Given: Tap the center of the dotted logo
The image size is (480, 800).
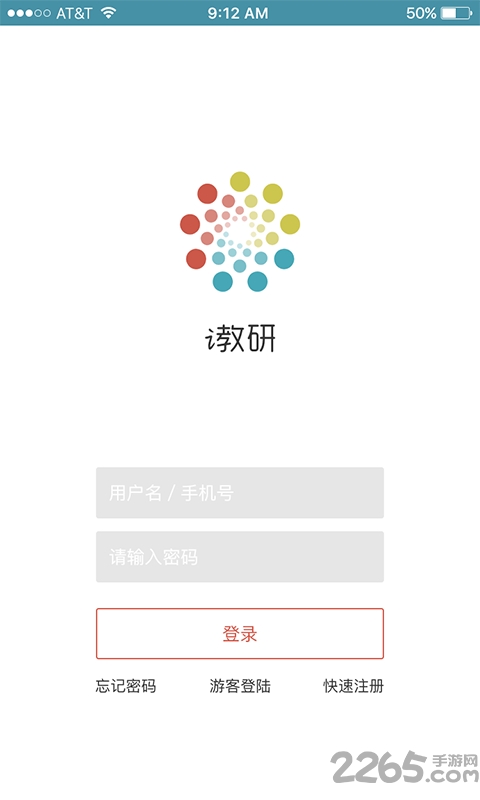Looking at the screenshot, I should coord(240,232).
